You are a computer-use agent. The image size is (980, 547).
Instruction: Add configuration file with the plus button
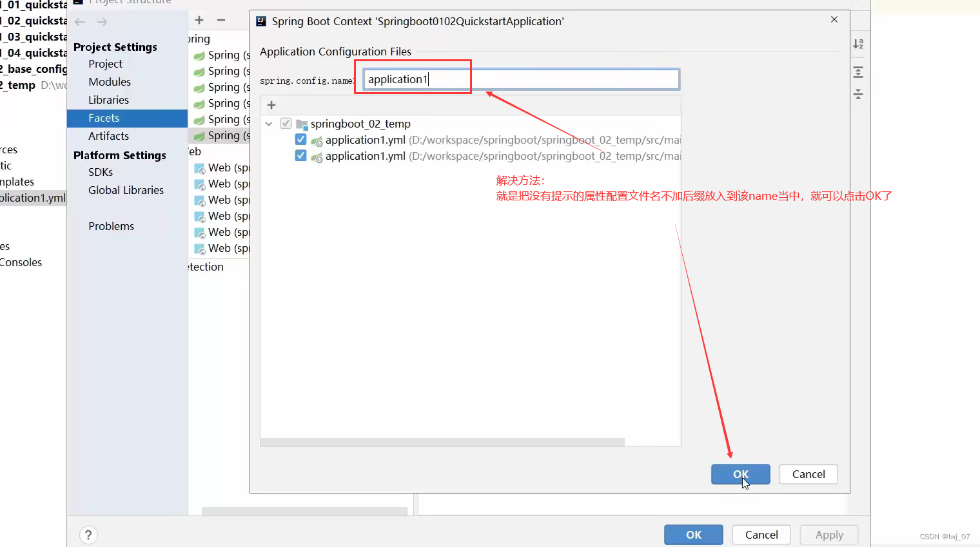[x=271, y=105]
